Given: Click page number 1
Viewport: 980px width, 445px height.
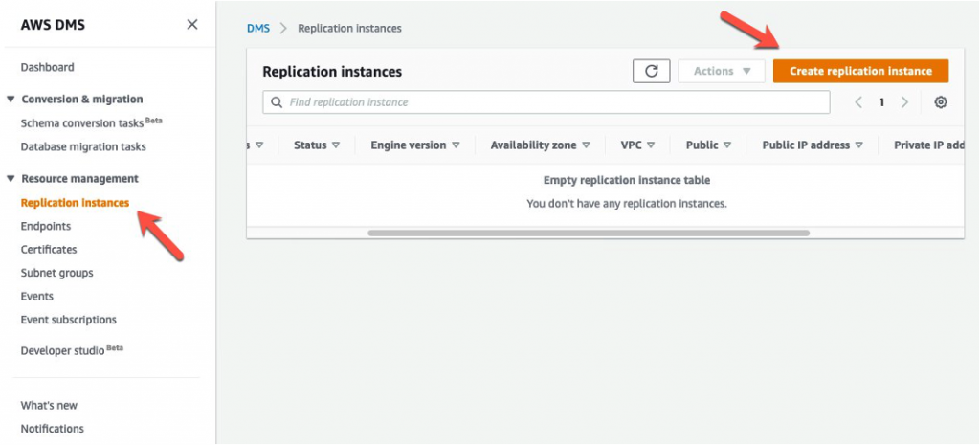Looking at the screenshot, I should coord(881,102).
